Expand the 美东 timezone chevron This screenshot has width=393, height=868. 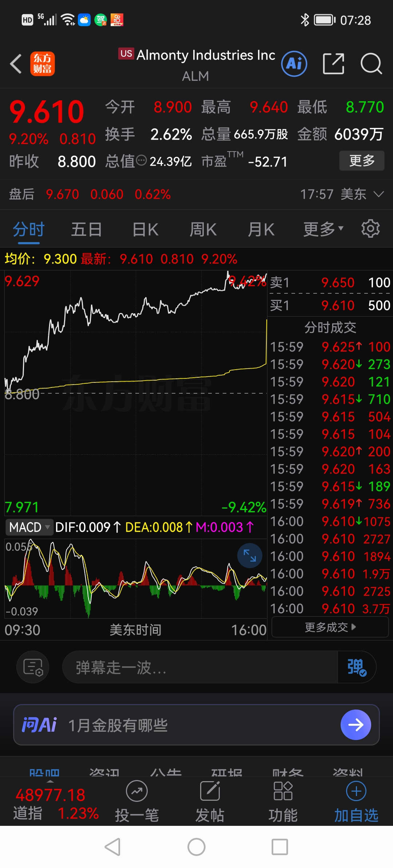[379, 194]
